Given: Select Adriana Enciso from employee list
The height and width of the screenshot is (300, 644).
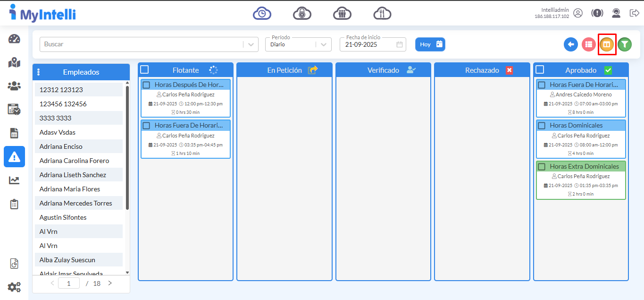Looking at the screenshot, I should (x=61, y=146).
